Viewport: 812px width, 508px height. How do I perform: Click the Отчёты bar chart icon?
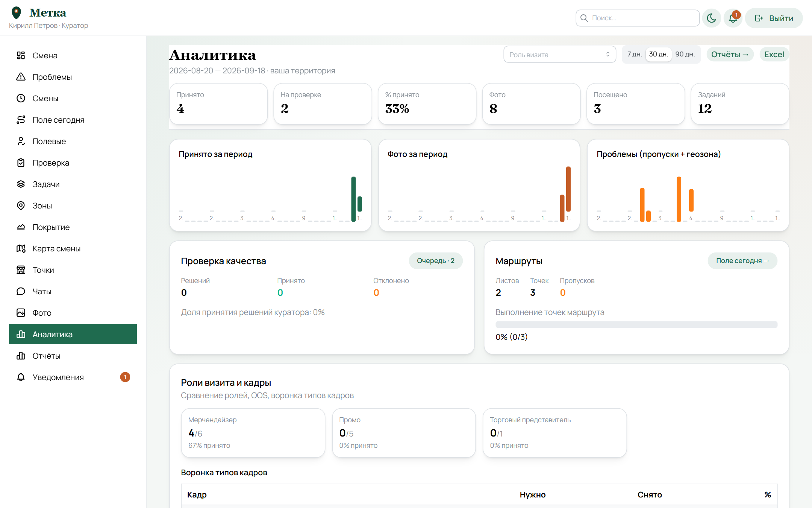[21, 356]
